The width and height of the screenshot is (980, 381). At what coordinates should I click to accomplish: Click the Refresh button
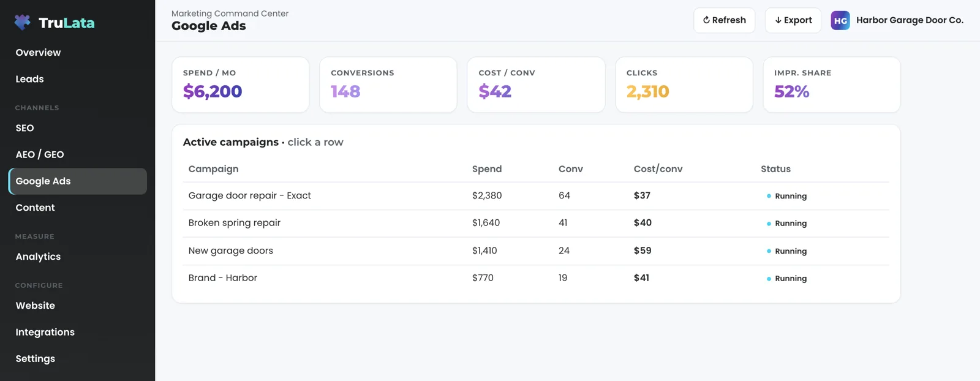[x=725, y=20]
